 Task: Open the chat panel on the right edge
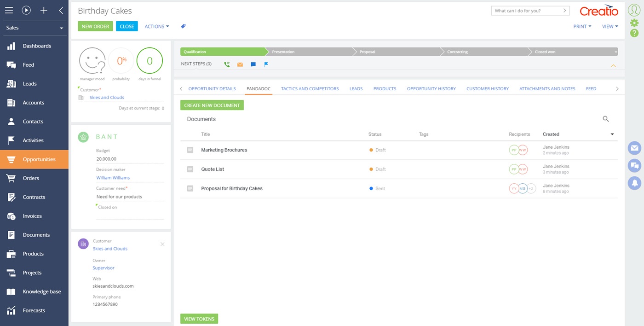pyautogui.click(x=634, y=165)
